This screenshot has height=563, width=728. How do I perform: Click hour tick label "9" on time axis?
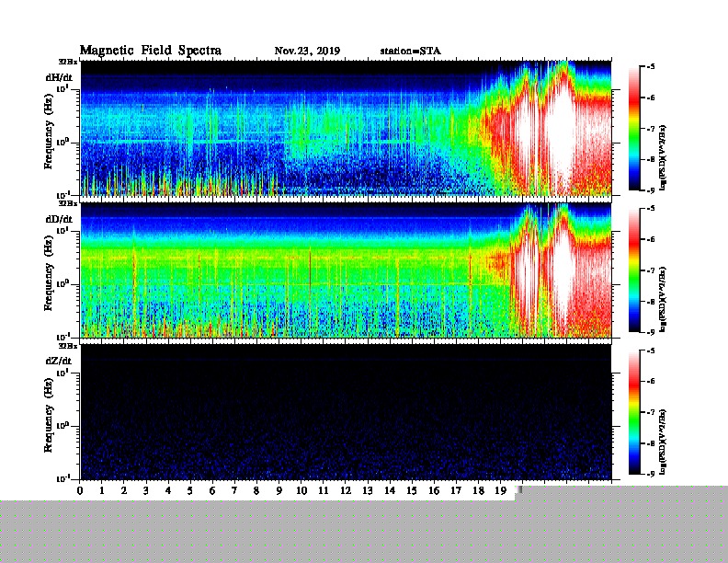click(279, 490)
